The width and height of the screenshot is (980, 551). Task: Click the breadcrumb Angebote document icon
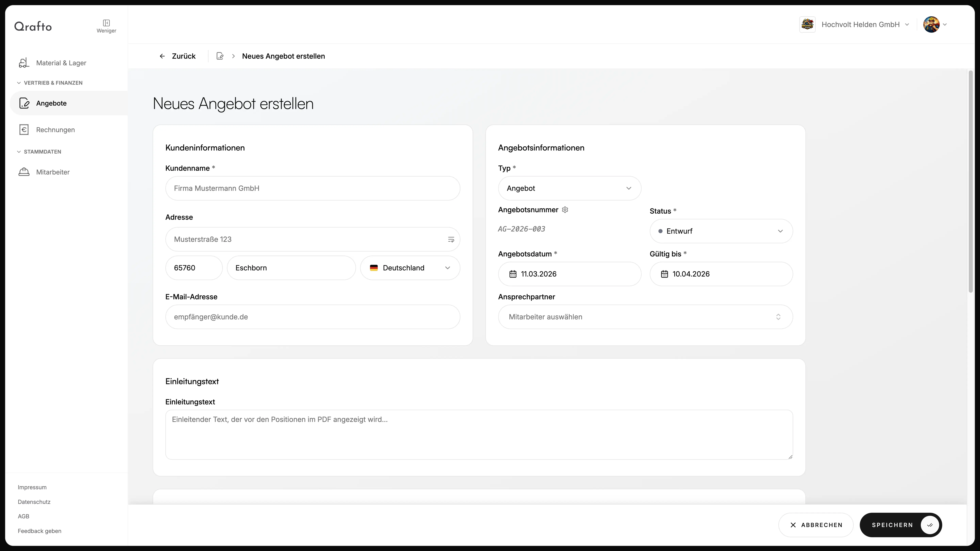point(220,56)
